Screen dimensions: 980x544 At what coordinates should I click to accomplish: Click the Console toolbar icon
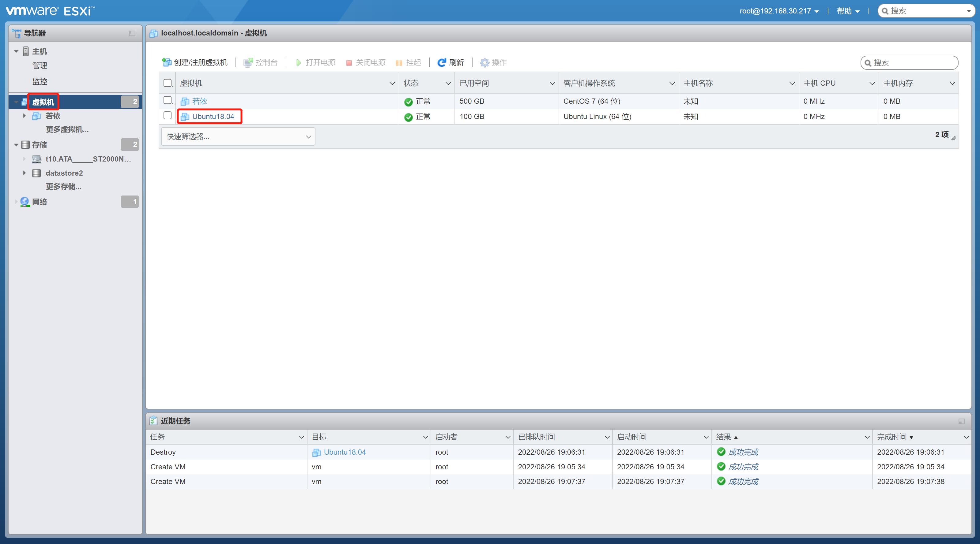248,62
